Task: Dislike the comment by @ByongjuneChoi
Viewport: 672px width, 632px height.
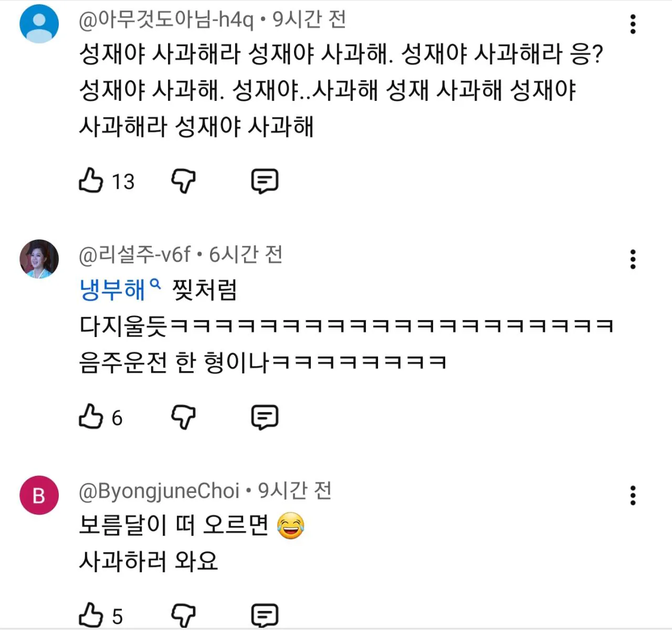Action: point(183,615)
